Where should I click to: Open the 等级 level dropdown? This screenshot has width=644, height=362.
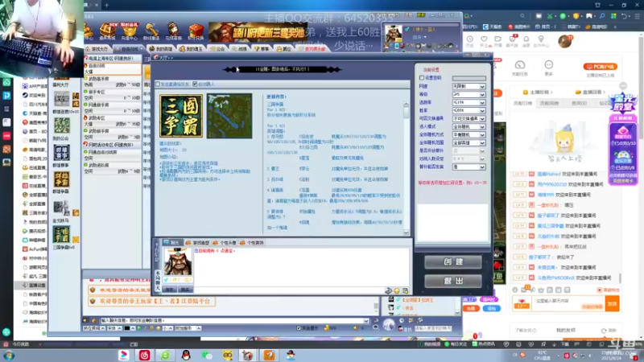click(x=469, y=94)
